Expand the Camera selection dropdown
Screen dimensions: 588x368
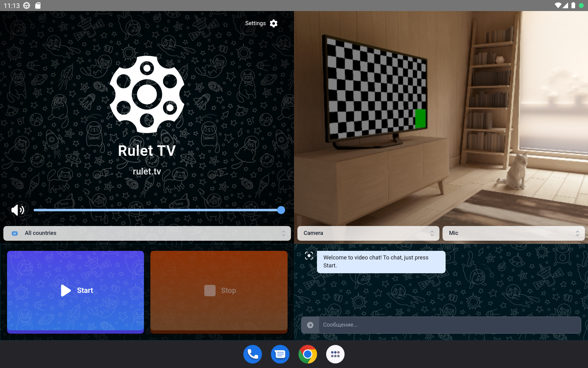pyautogui.click(x=368, y=233)
